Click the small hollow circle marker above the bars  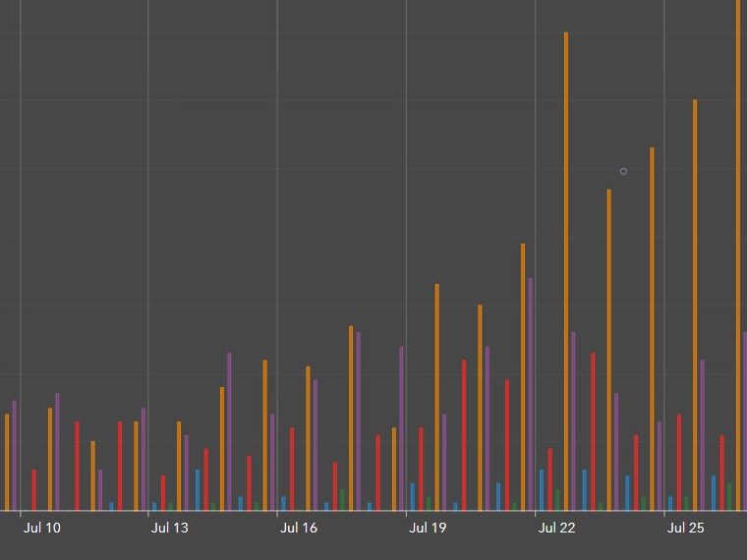tap(623, 172)
